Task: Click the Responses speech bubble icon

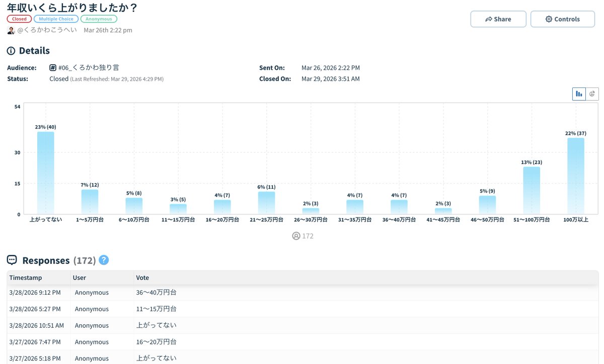Action: 12,260
